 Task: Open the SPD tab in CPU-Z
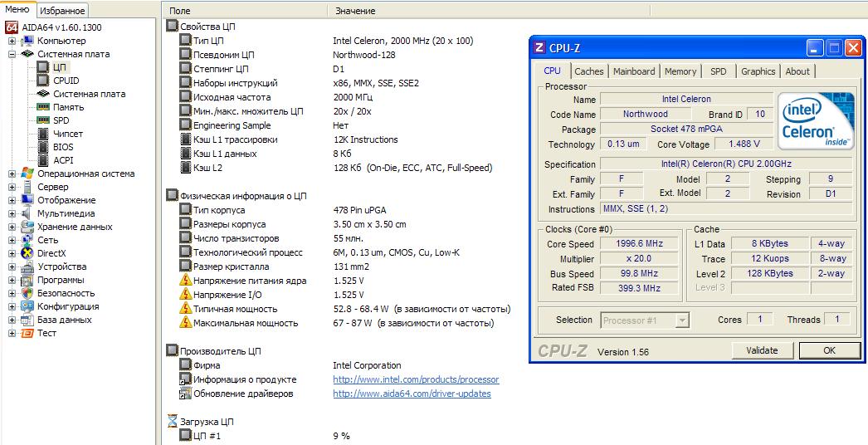coord(718,71)
